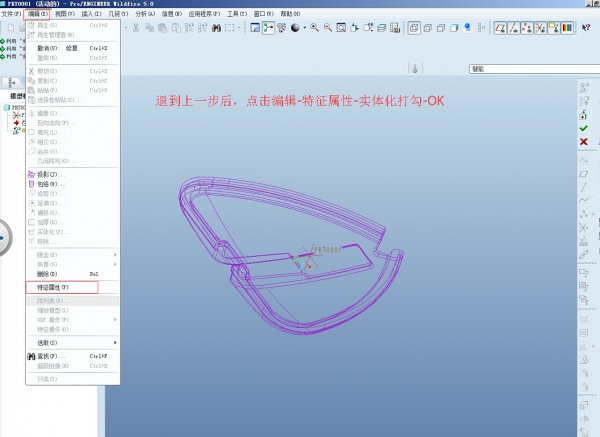Click the Saved View List icon
This screenshot has width=600, height=437.
coord(368,28)
